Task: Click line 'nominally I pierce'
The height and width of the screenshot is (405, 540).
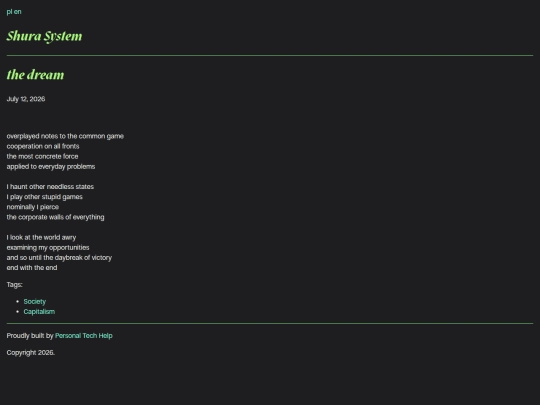Action: pos(33,207)
